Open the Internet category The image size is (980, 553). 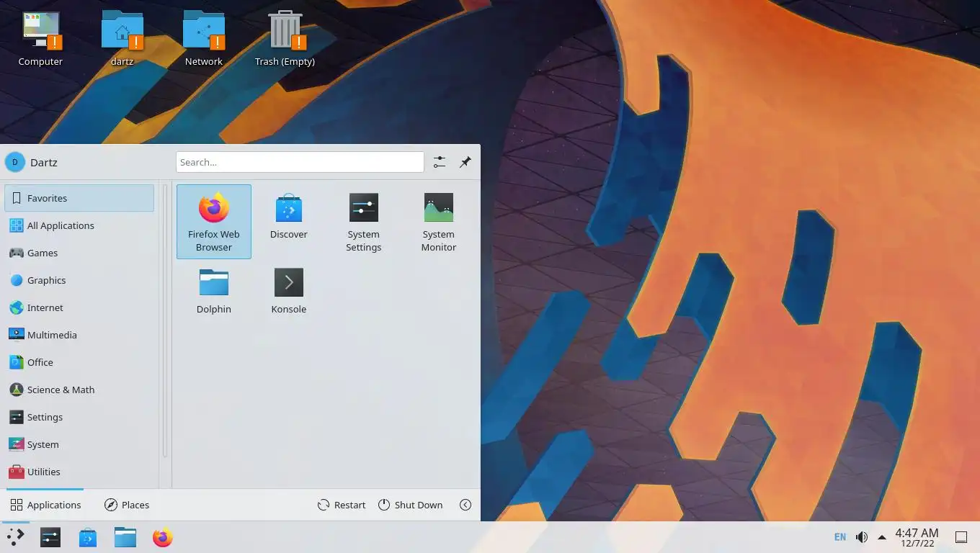point(79,307)
